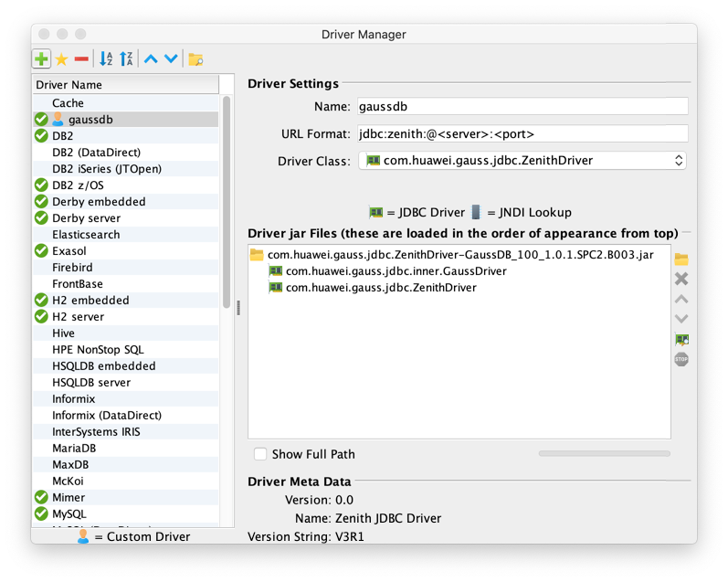Click the green plus create driver icon
Screen dimensions: 728x582
pos(41,59)
